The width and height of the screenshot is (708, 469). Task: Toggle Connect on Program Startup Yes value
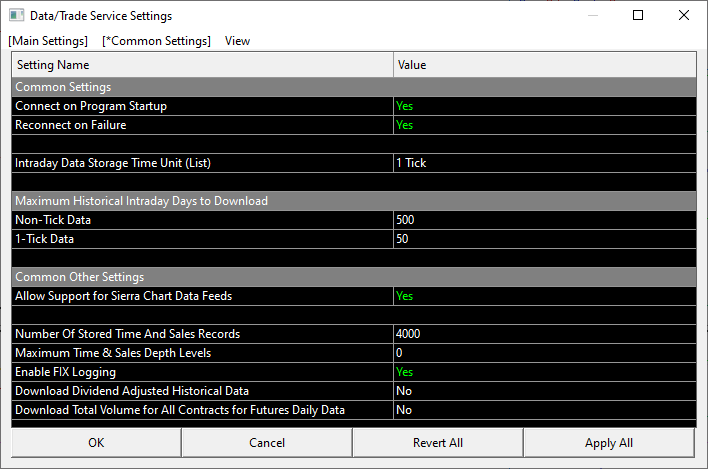(545, 106)
